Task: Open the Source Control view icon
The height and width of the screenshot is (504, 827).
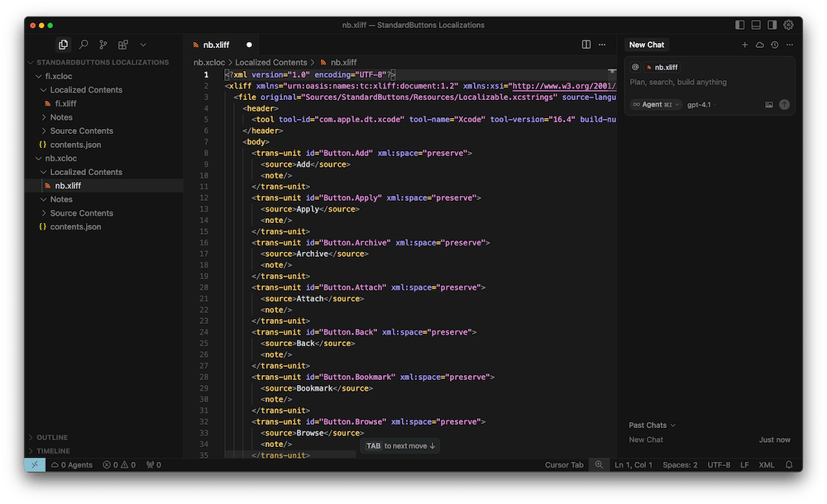Action: pos(103,45)
